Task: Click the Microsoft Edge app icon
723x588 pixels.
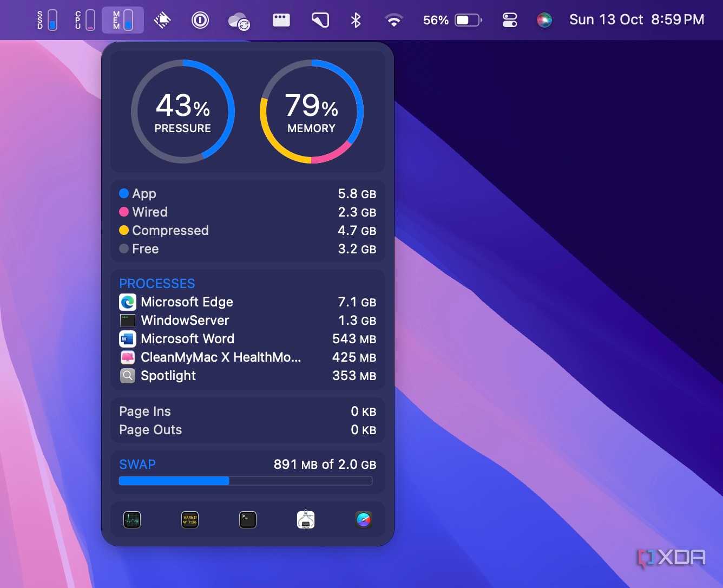Action: pos(128,302)
